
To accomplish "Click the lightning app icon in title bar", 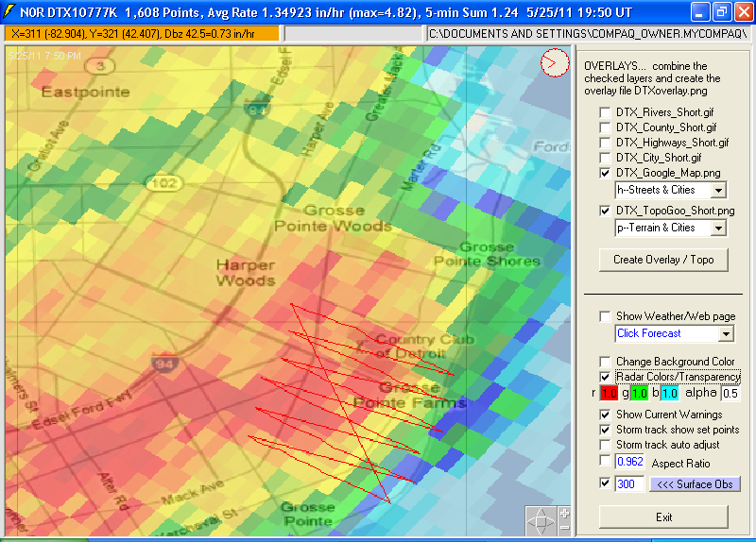I will (9, 11).
